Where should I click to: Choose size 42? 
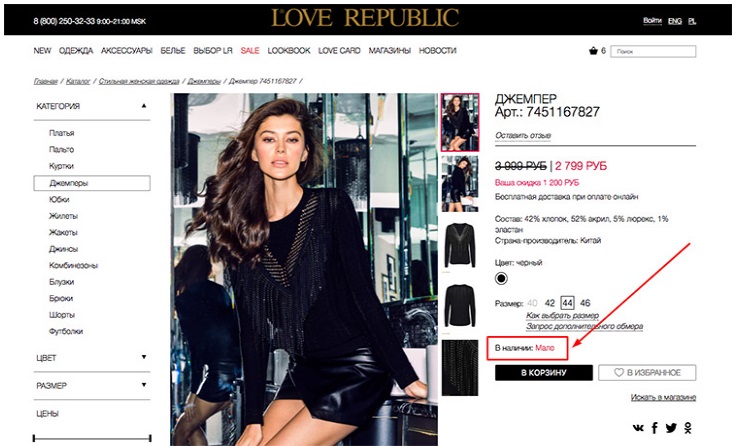(549, 303)
